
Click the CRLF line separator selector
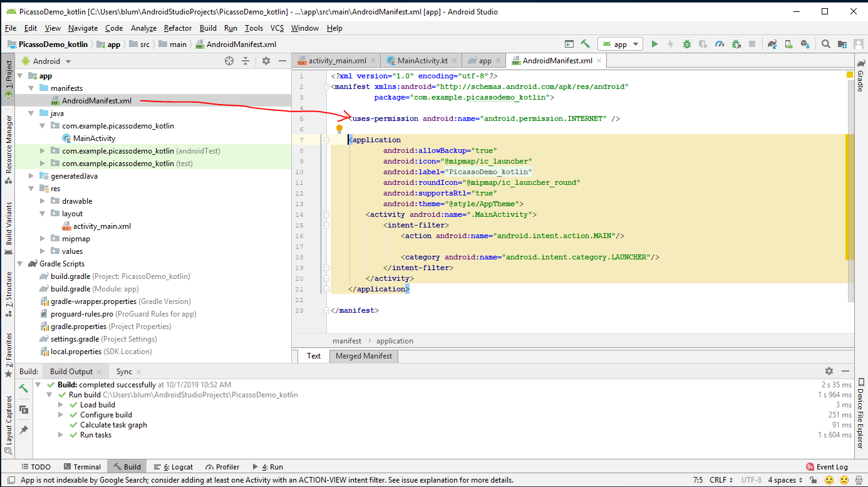pyautogui.click(x=721, y=480)
